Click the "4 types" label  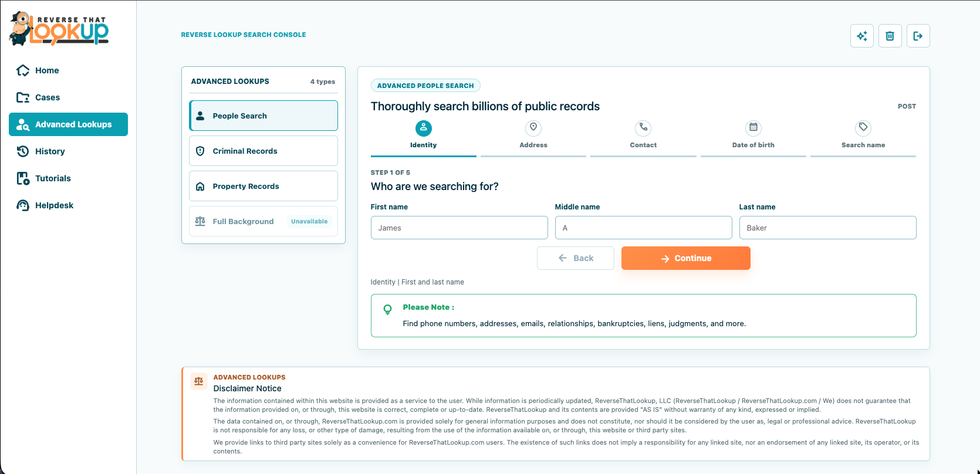[323, 82]
